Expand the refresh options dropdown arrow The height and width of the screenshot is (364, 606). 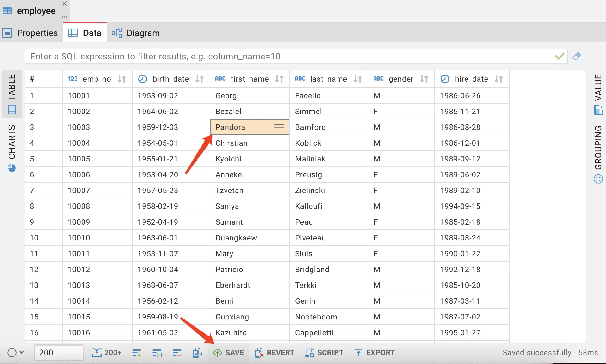tap(22, 352)
